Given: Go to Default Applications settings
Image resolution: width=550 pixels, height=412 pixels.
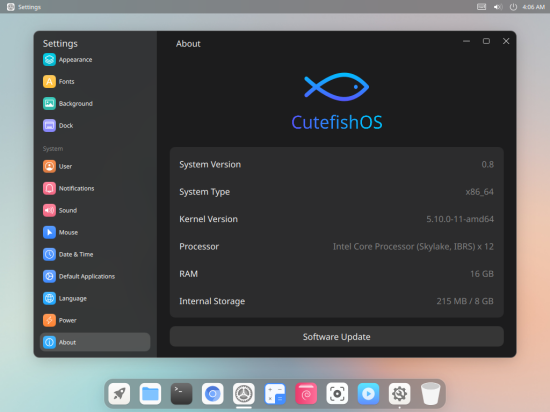Looking at the screenshot, I should pyautogui.click(x=95, y=276).
